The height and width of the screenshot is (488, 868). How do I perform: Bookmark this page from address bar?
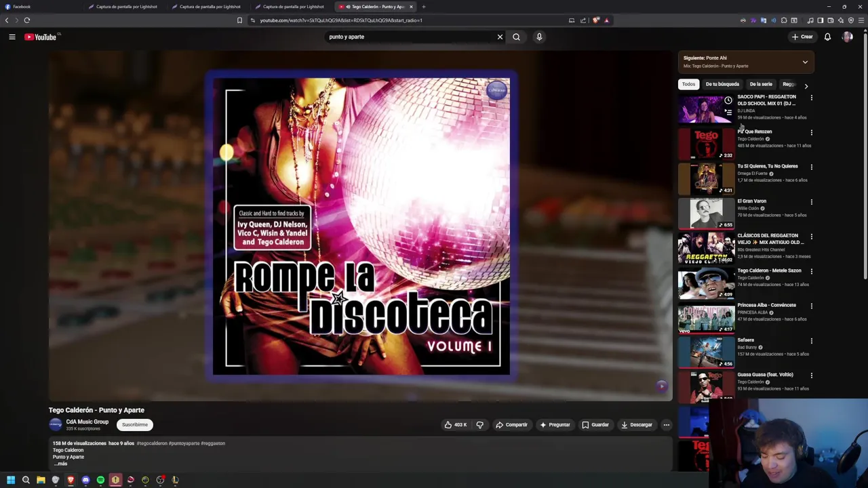[x=239, y=20]
